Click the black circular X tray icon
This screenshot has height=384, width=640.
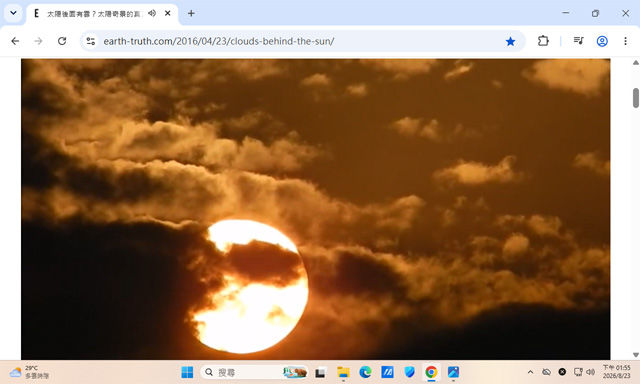[x=562, y=372]
